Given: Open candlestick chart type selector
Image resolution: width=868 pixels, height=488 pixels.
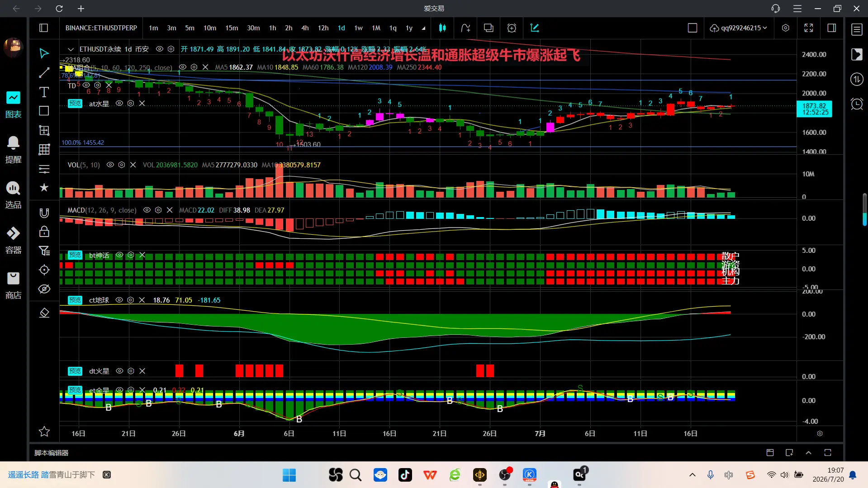Looking at the screenshot, I should [442, 28].
